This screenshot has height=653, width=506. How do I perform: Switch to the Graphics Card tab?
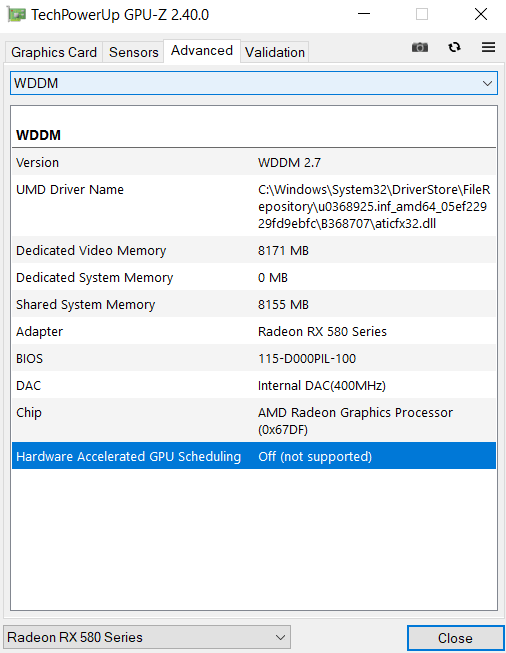point(54,52)
